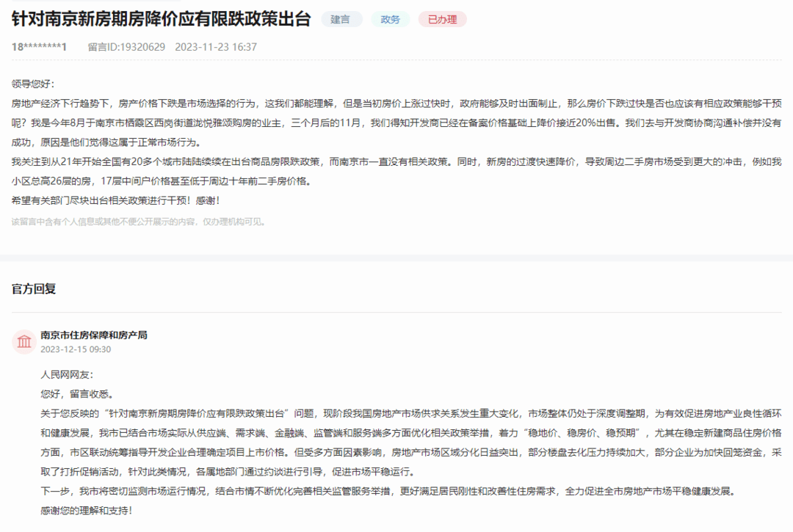Click the paragraph starting 房地产经济下行趋势下
This screenshot has height=532, width=793.
396,123
